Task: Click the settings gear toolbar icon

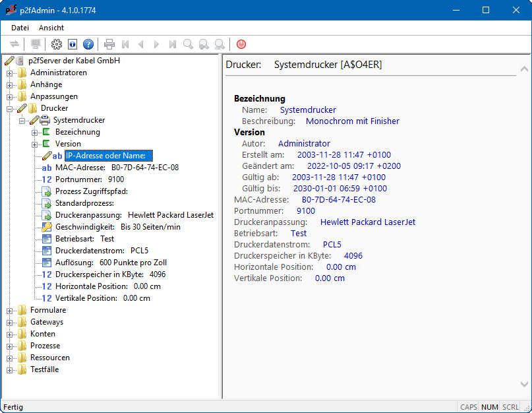Action: [57, 44]
